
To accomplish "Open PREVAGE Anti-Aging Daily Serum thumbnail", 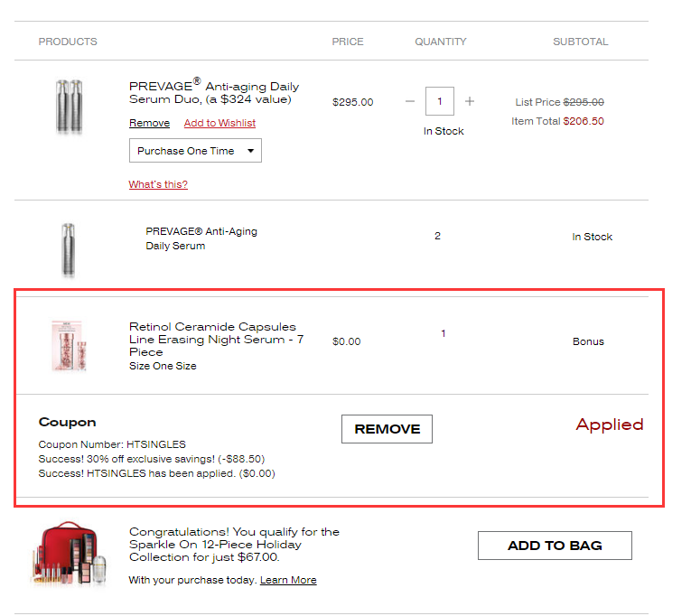I will 68,248.
